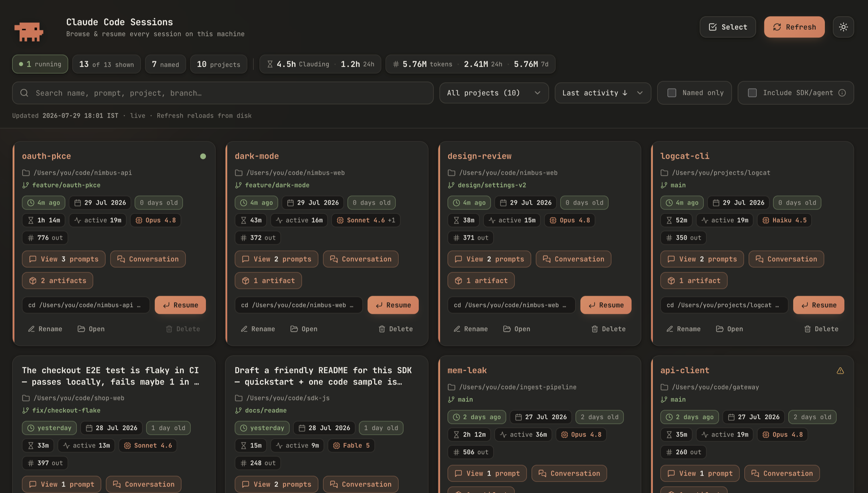Click the Refresh button

click(794, 27)
